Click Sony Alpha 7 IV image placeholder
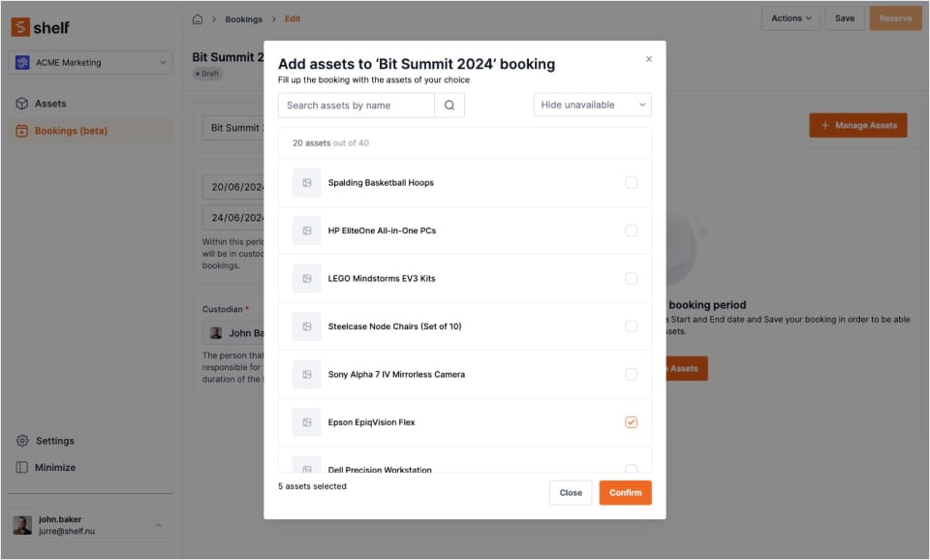 [x=307, y=374]
